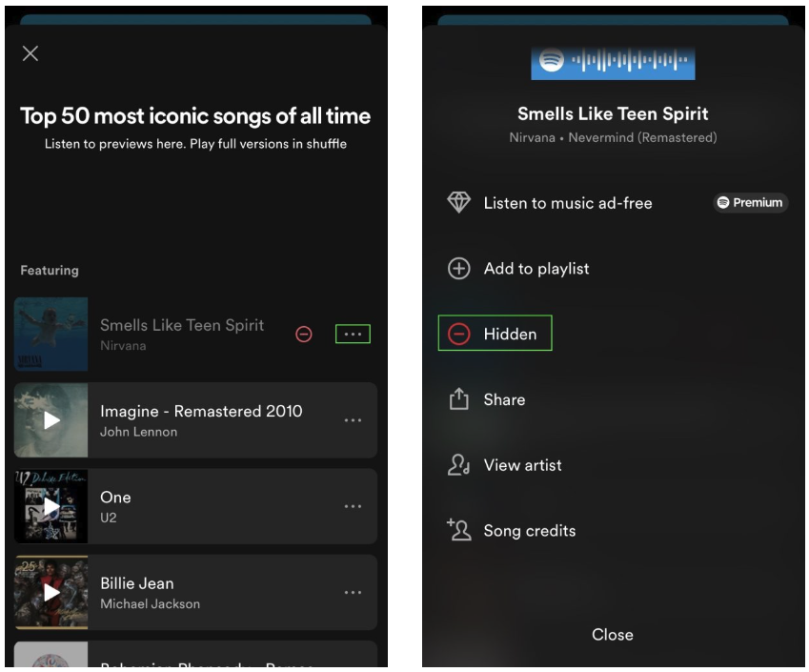Play preview of One by U2 thumbnail
Screen dimensions: 809x672
pyautogui.click(x=51, y=506)
